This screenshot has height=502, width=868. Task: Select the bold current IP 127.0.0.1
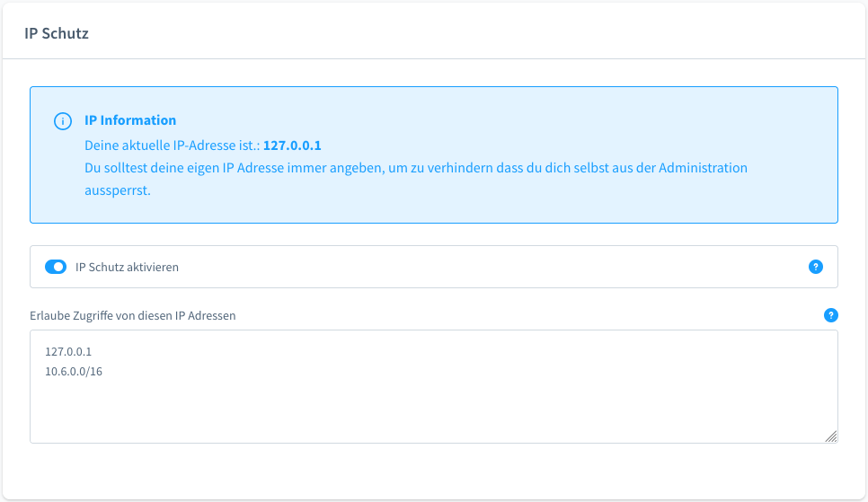click(292, 145)
